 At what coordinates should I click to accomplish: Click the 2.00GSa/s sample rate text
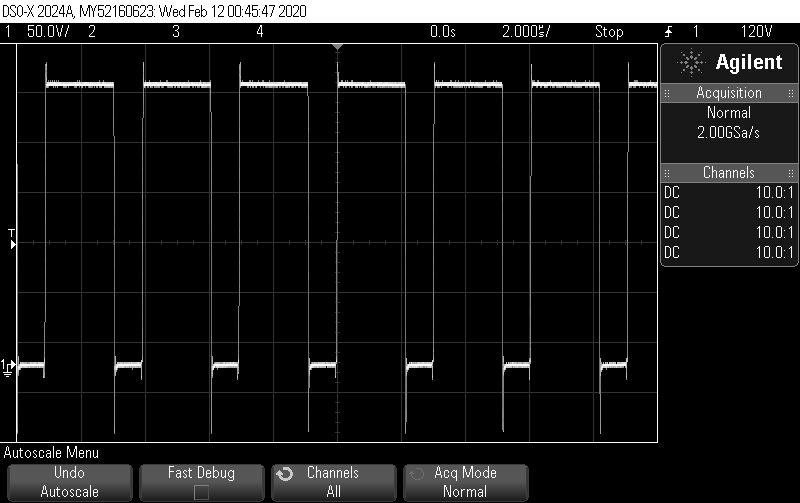click(x=729, y=133)
